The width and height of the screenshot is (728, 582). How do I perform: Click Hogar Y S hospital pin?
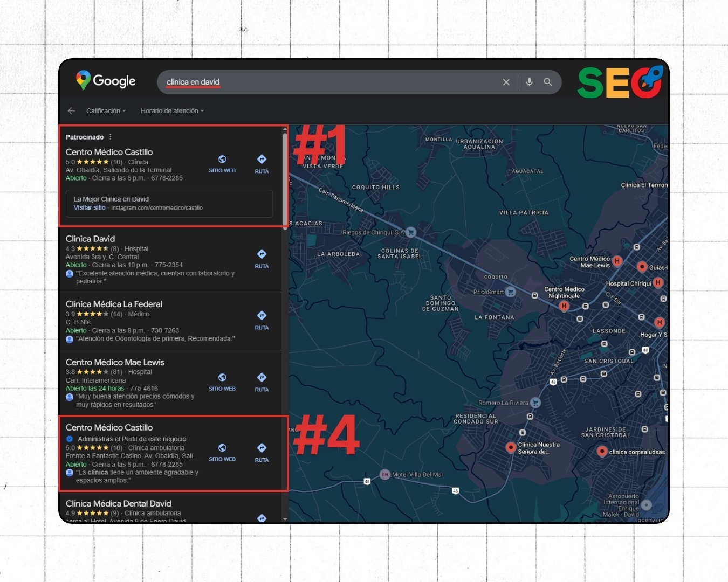[x=659, y=322]
